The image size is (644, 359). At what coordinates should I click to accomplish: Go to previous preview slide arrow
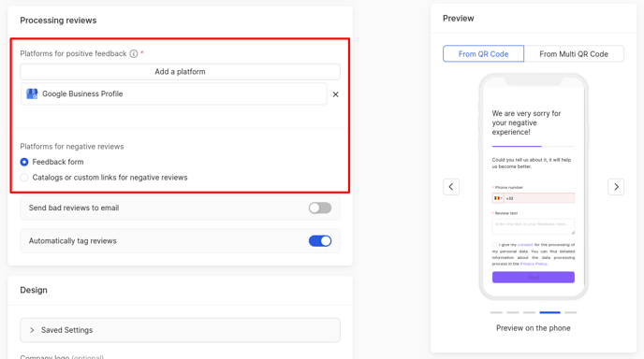tap(451, 187)
